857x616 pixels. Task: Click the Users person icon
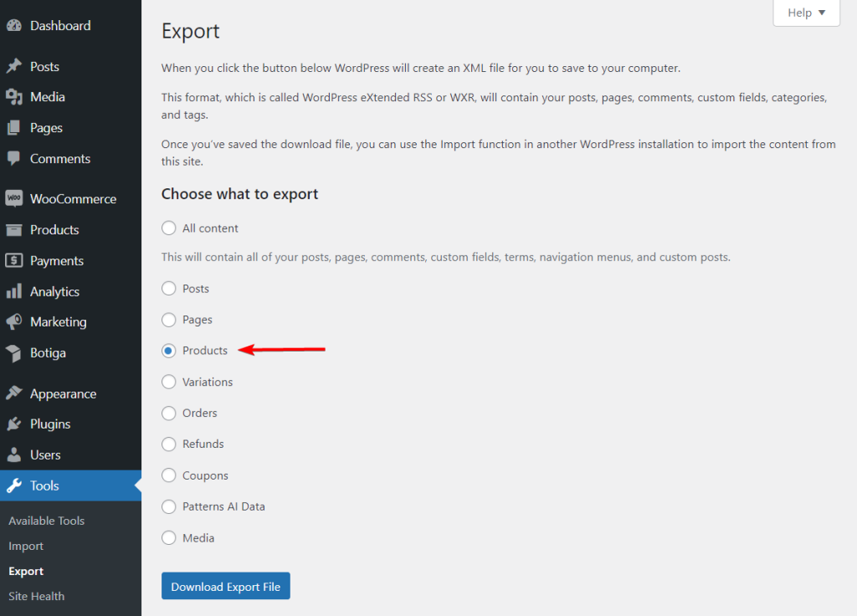click(14, 454)
